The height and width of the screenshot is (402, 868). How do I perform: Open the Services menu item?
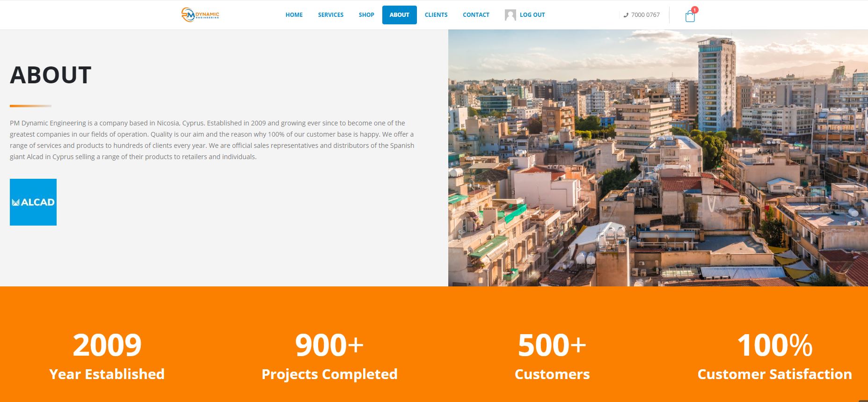click(x=331, y=15)
